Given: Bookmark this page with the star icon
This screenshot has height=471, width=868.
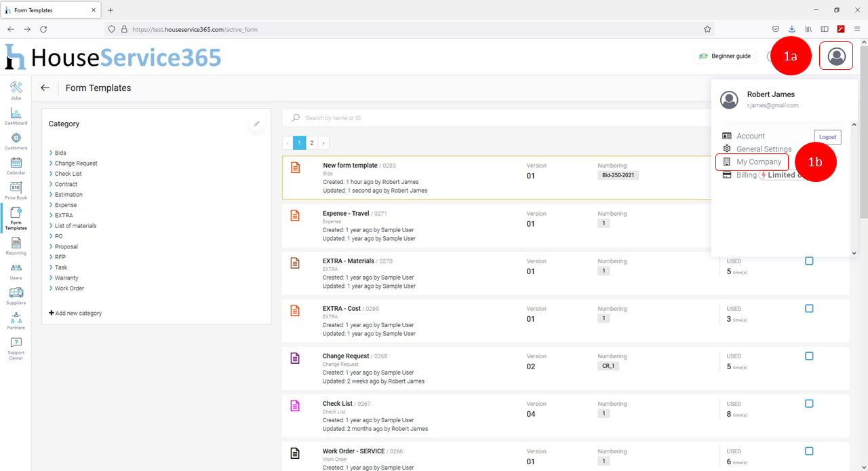Looking at the screenshot, I should click(707, 29).
